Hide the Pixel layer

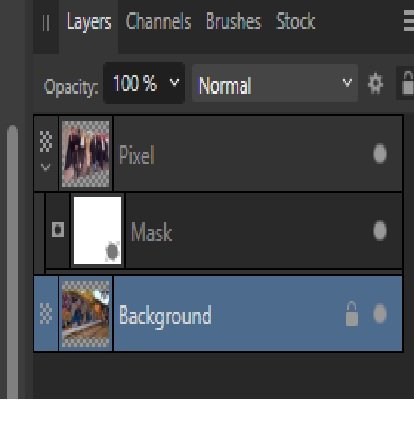tap(380, 154)
